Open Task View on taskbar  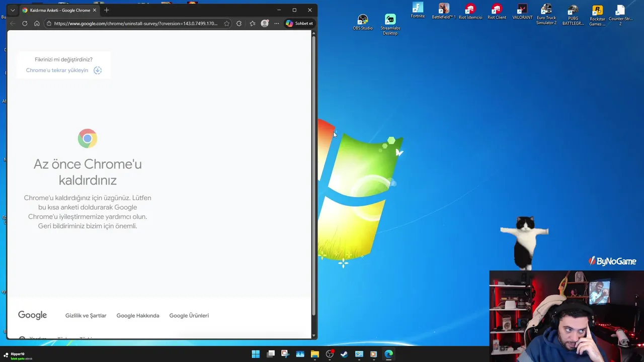271,354
